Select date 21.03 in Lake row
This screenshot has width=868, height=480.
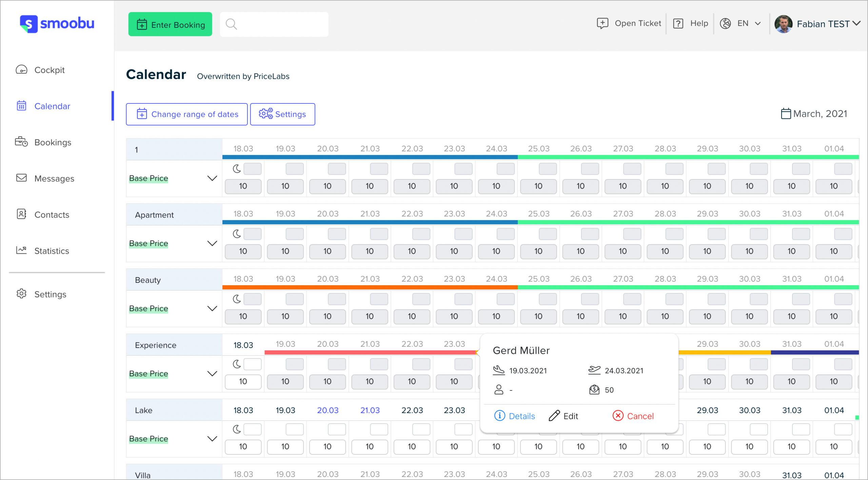370,410
